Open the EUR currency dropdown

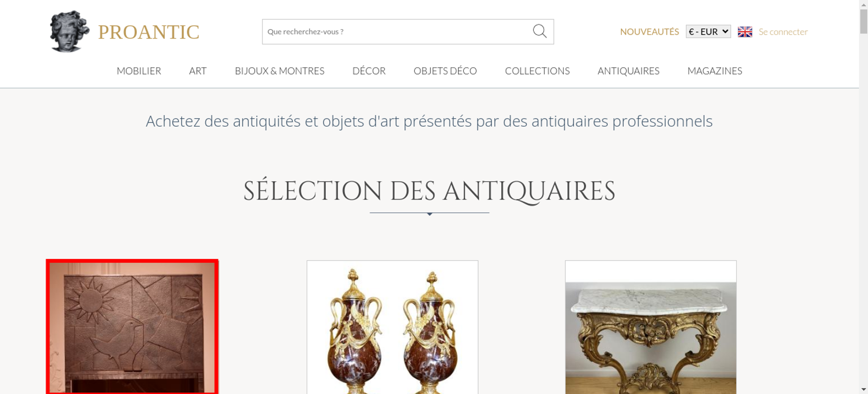point(708,32)
